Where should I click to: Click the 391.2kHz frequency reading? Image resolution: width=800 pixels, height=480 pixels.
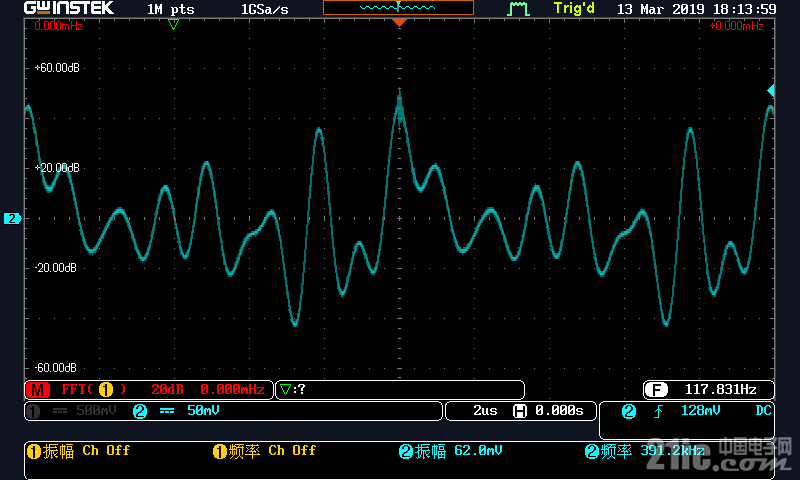[672, 450]
